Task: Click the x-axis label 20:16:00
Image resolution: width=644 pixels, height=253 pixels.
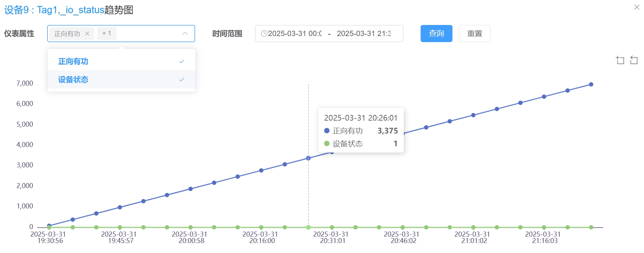Action: [x=262, y=241]
